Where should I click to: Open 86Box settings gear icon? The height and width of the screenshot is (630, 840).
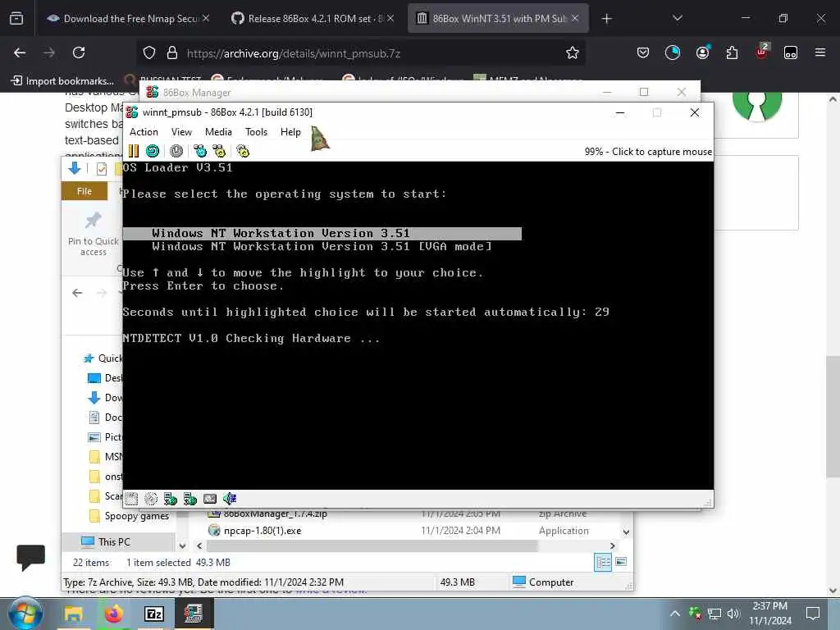click(x=243, y=151)
